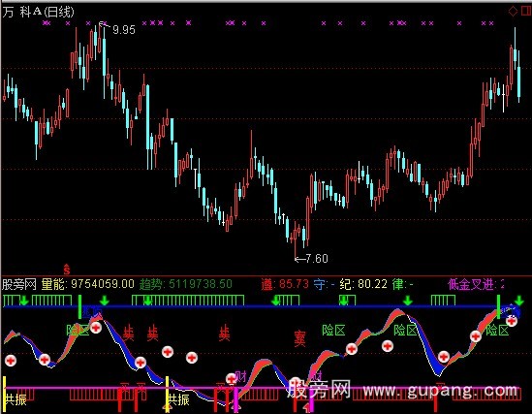Click the 遵: 85.73 value
This screenshot has height=414, width=532.
click(285, 284)
